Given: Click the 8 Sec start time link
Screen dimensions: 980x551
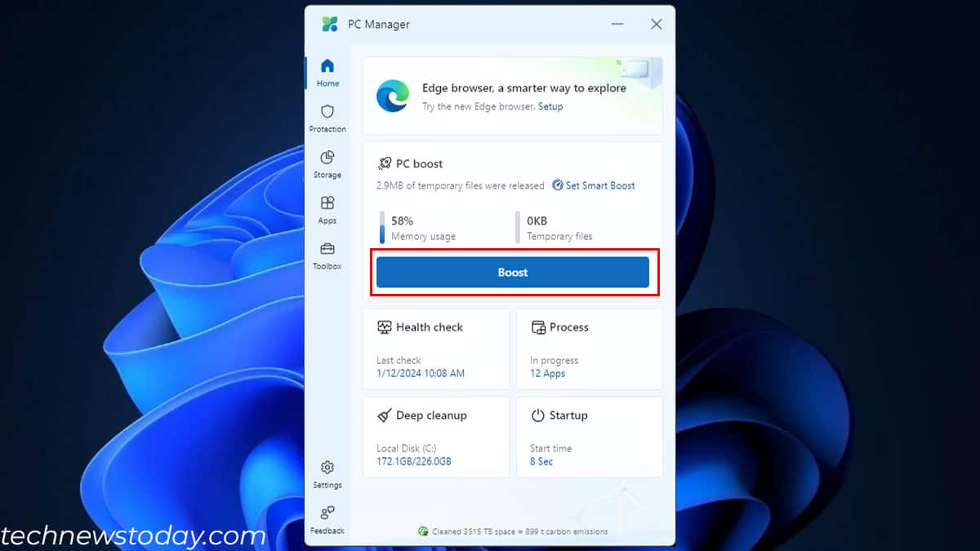Looking at the screenshot, I should point(541,462).
